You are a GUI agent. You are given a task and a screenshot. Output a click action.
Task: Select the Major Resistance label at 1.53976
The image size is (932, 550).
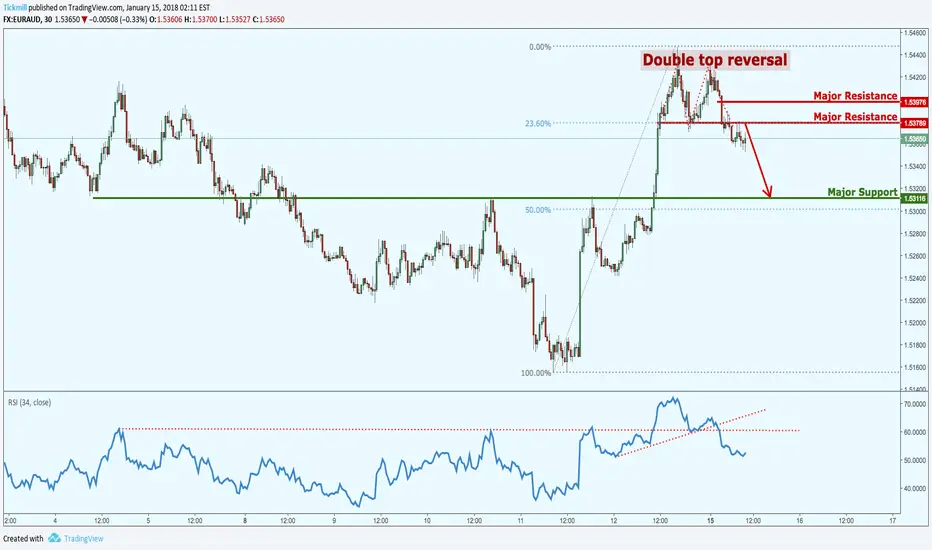coord(855,96)
